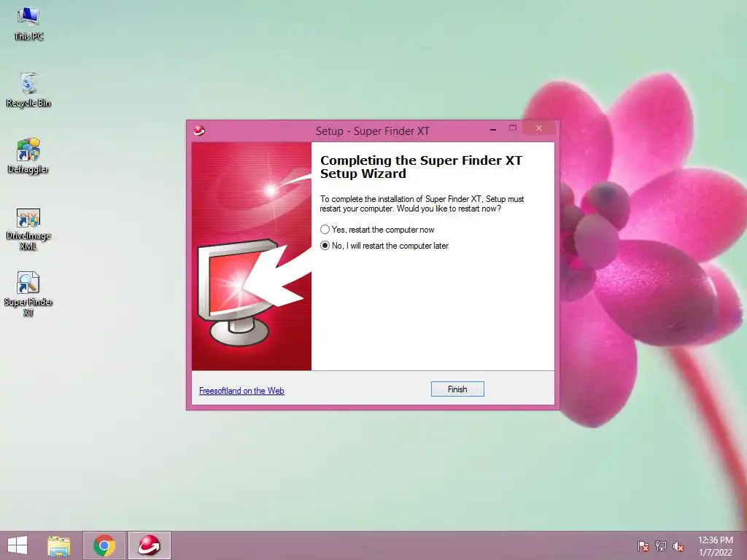
Task: Select "No, I will restart the computer later"
Action: (384, 246)
